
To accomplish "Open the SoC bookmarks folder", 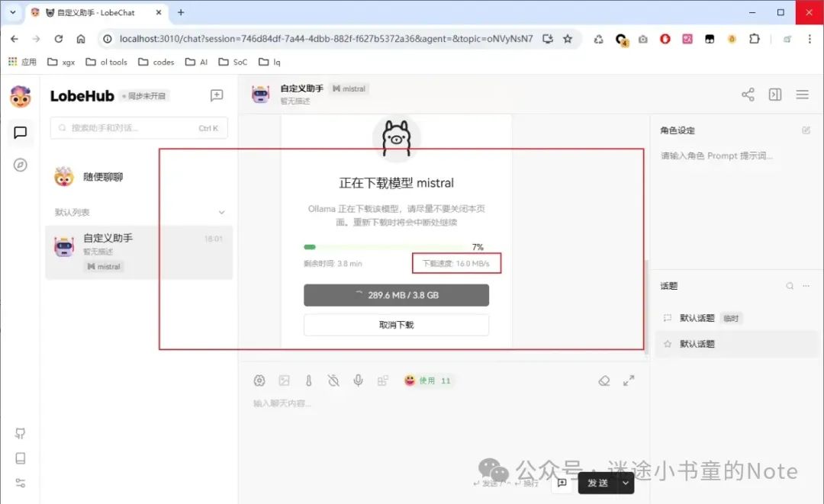I will [233, 62].
